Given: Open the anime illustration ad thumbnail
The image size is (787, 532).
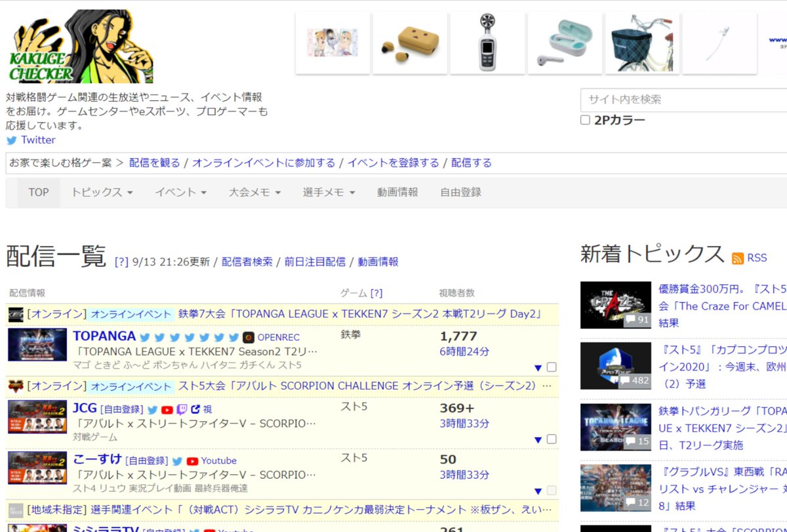Looking at the screenshot, I should (333, 43).
